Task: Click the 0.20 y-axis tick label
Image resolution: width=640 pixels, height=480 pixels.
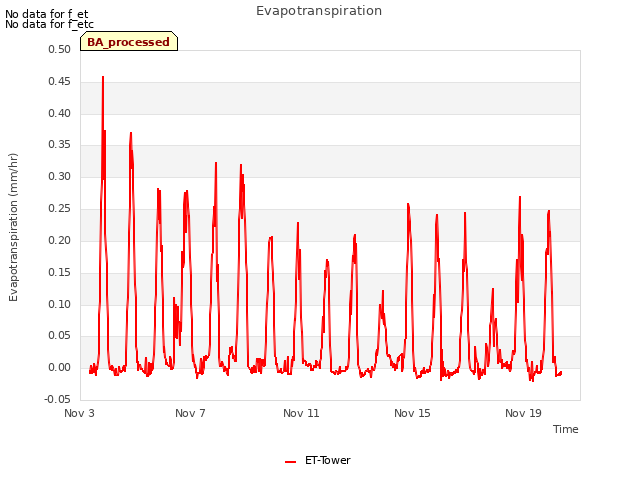Action: coord(60,240)
